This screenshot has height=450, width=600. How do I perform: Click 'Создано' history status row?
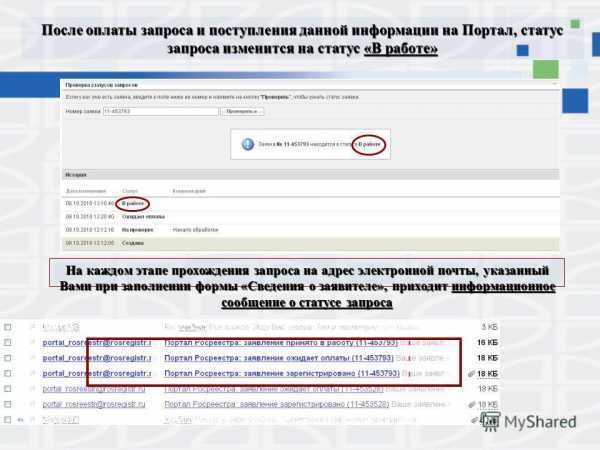[x=310, y=243]
